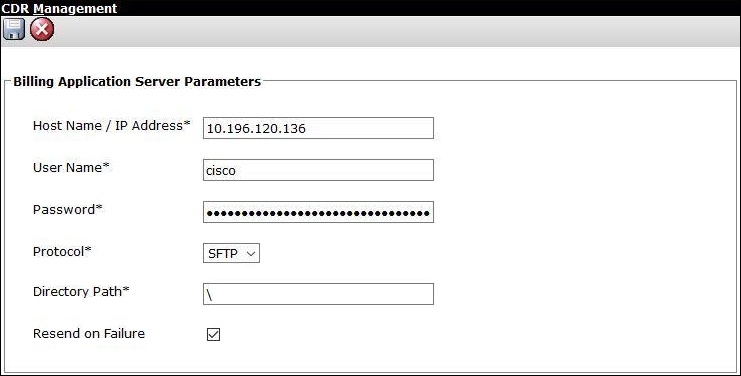Screen dimensions: 741x376
Task: Click inside the Directory Path field
Action: point(318,294)
